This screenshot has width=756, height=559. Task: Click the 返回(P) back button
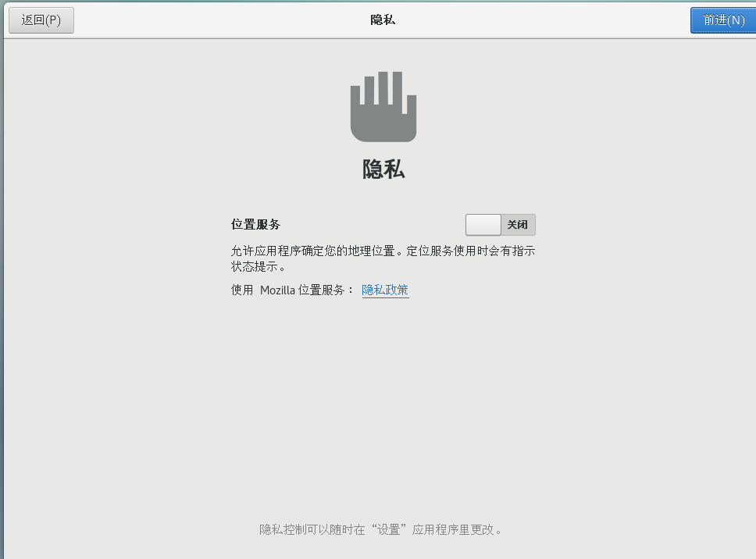point(41,20)
